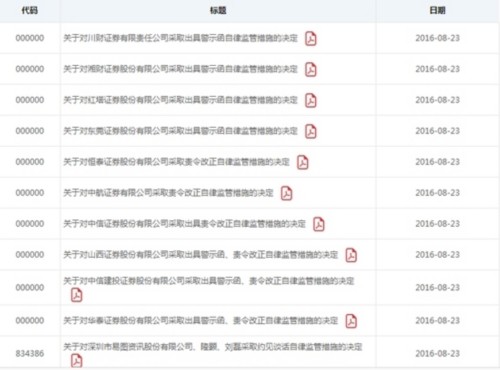
Task: Open the PDF icon for 华泰证券 decision
Action: click(351, 321)
